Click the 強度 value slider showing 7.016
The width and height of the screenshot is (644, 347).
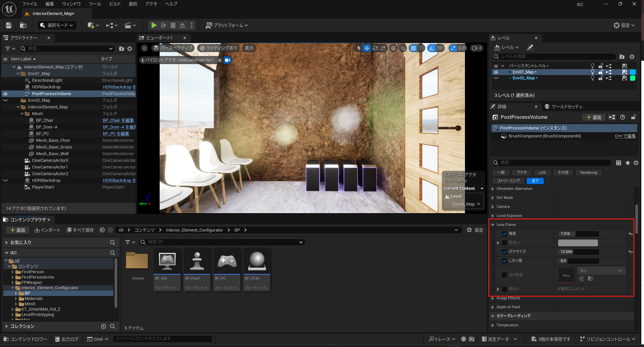point(578,234)
